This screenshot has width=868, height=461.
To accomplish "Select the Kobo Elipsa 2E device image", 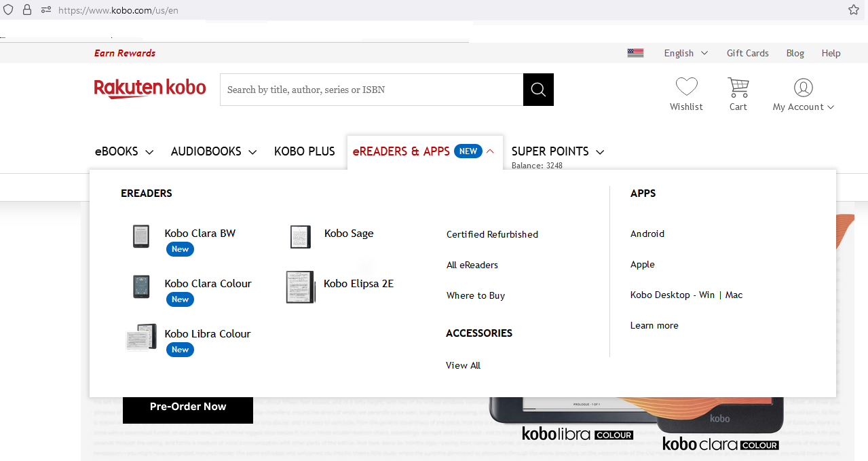I will tap(301, 287).
